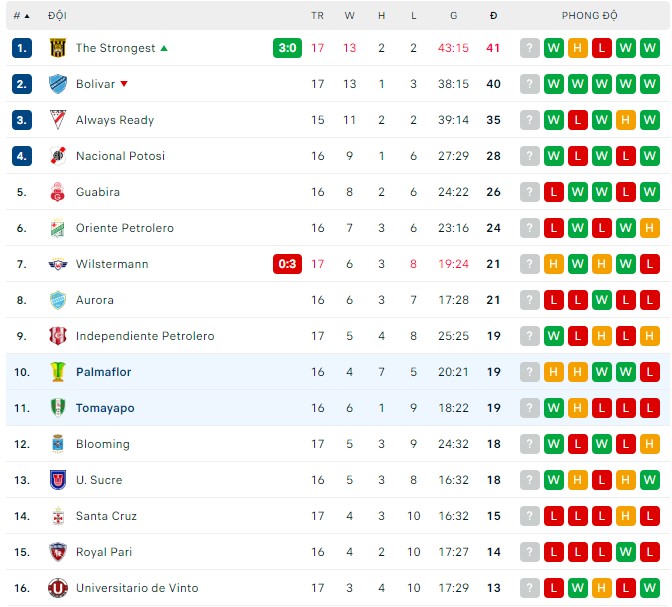The height and width of the screenshot is (607, 672).
Task: Open Nacional Potosi team link
Action: click(x=120, y=156)
